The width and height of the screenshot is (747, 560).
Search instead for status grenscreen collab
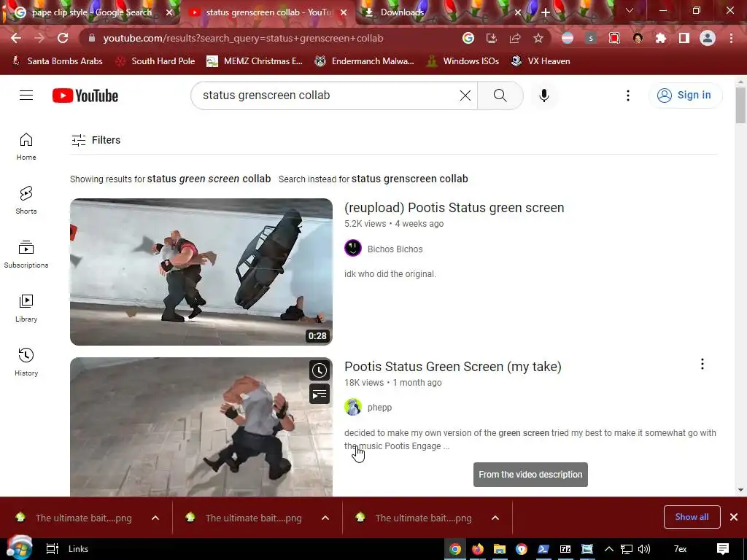[410, 179]
